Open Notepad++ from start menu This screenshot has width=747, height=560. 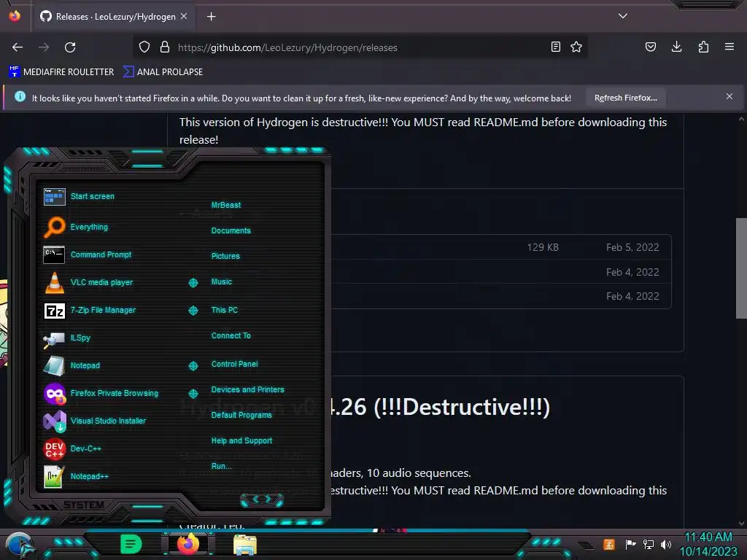76,476
